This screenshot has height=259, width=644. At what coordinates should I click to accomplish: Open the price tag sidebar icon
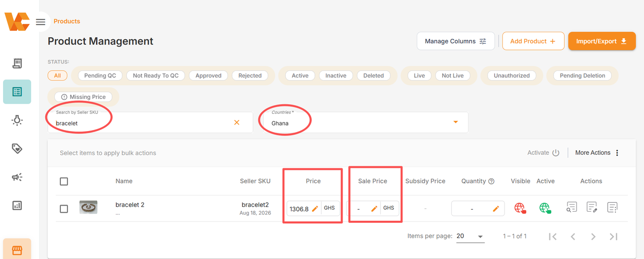point(17,149)
